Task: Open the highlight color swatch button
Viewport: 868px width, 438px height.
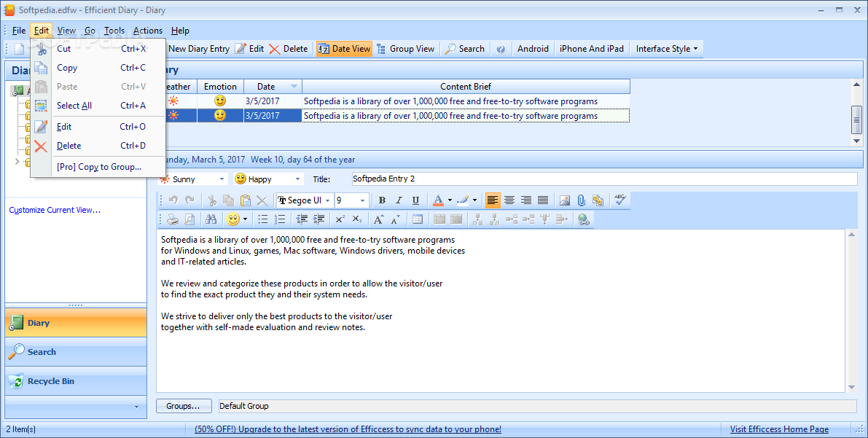Action: (463, 200)
